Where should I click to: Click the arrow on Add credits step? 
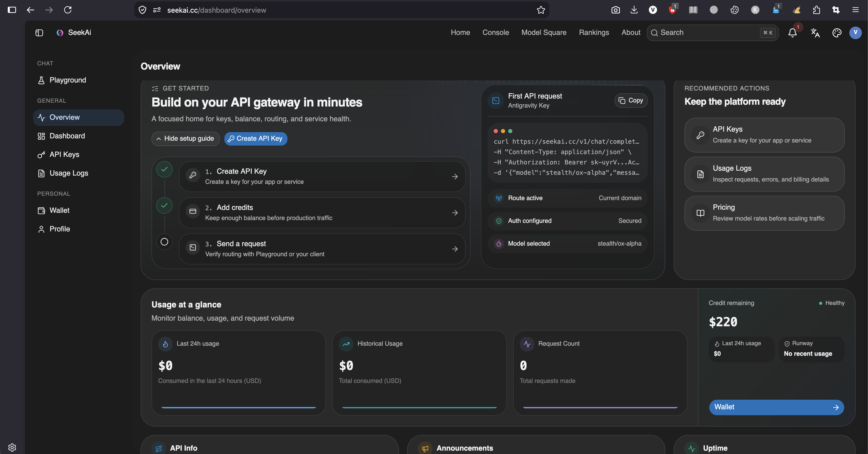[x=455, y=213]
